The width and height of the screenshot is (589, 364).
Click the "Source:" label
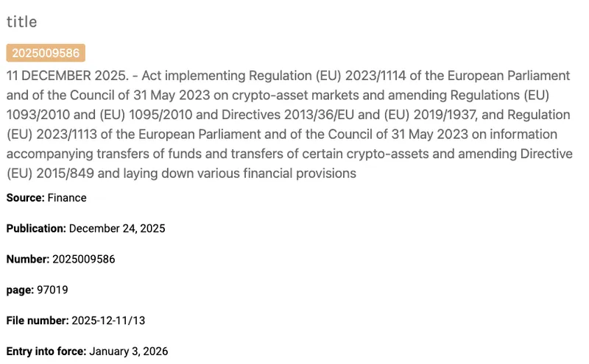(x=26, y=198)
